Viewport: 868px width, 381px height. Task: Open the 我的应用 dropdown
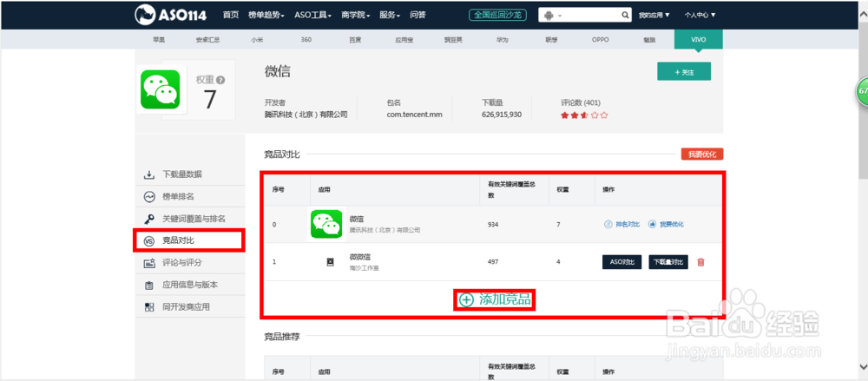click(x=654, y=16)
